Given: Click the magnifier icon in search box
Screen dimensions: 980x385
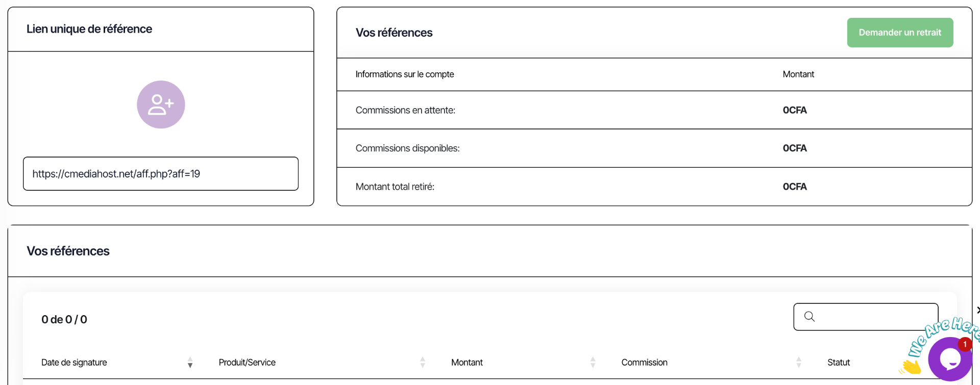Looking at the screenshot, I should pos(810,317).
